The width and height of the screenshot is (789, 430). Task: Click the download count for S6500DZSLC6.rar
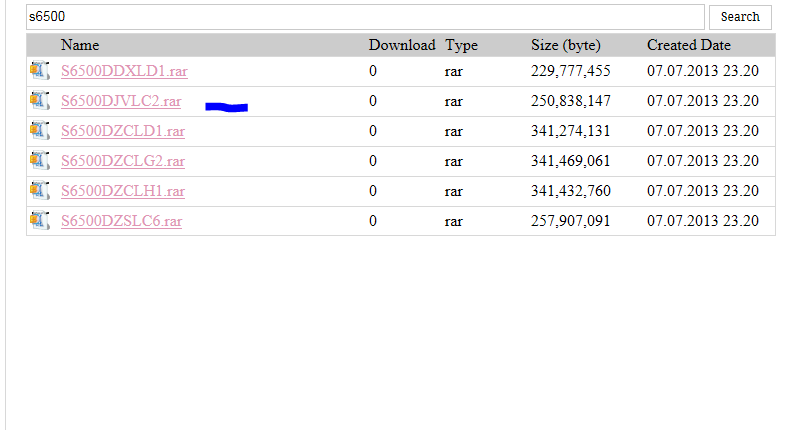pyautogui.click(x=373, y=221)
